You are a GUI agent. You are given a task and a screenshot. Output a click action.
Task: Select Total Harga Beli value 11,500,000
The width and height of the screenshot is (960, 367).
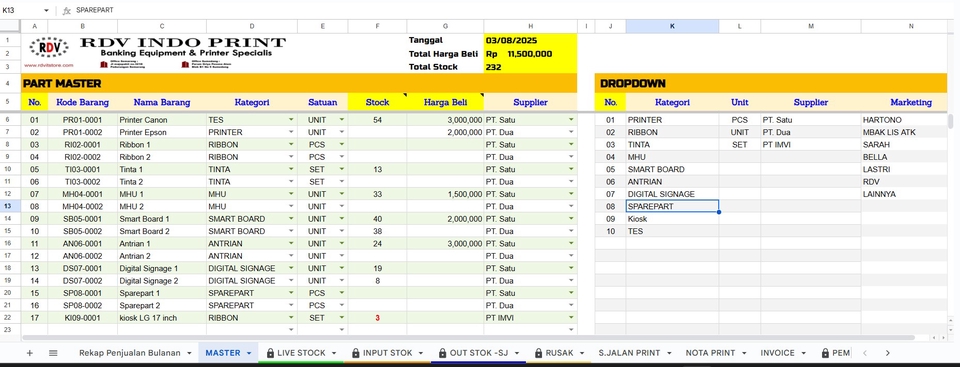pos(530,54)
